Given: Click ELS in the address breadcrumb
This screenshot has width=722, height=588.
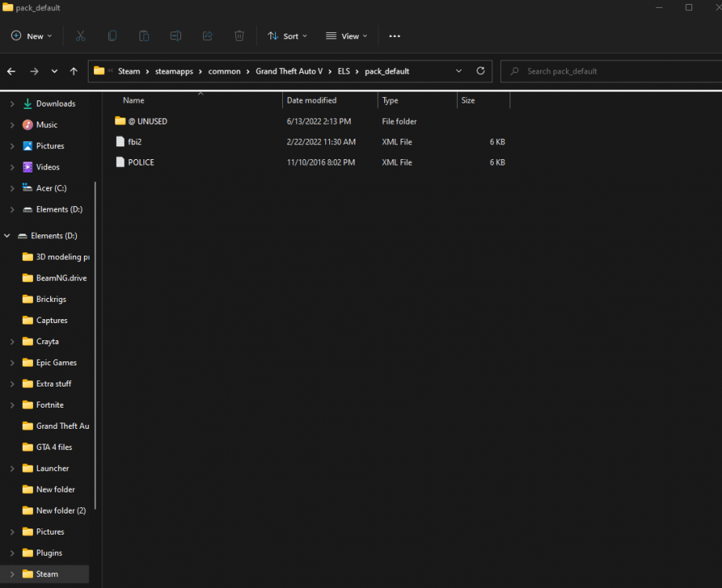Looking at the screenshot, I should pyautogui.click(x=345, y=71).
